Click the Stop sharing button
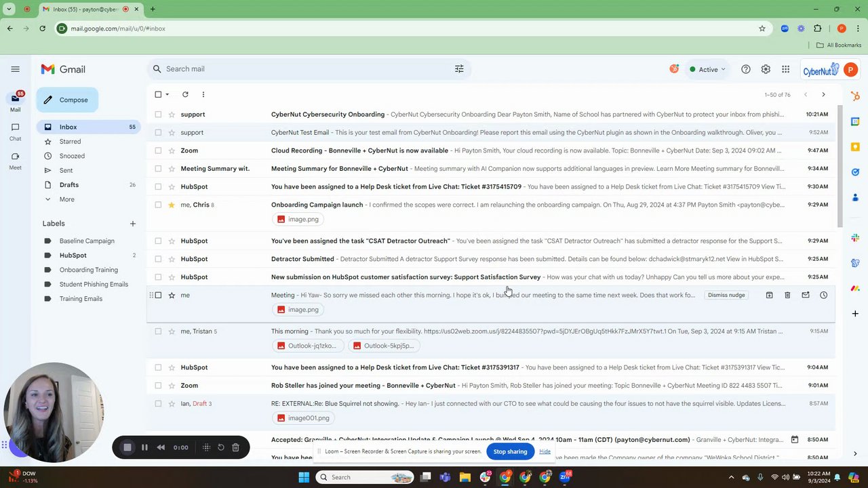The image size is (868, 488). click(510, 451)
